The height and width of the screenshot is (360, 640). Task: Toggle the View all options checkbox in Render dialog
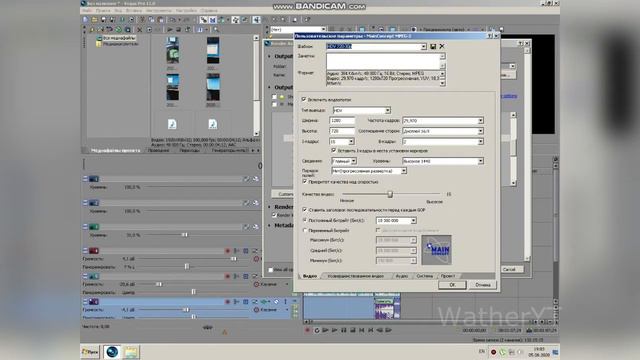pos(271,270)
